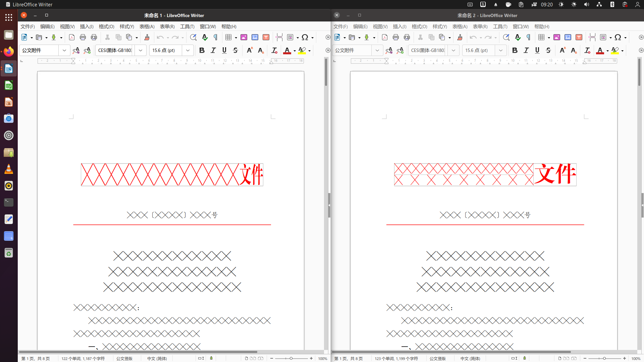Open highlighting color dropdown in left window
The height and width of the screenshot is (362, 644).
click(x=309, y=51)
